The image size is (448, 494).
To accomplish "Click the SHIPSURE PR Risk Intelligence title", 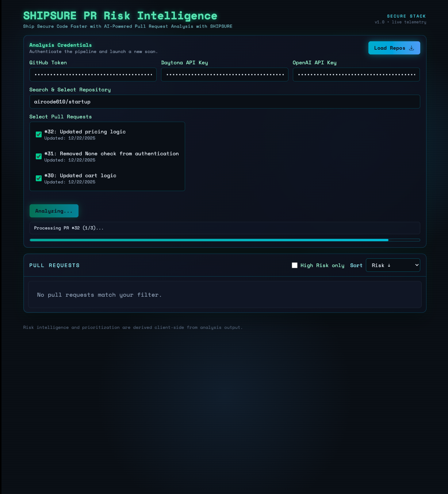I will click(x=120, y=16).
